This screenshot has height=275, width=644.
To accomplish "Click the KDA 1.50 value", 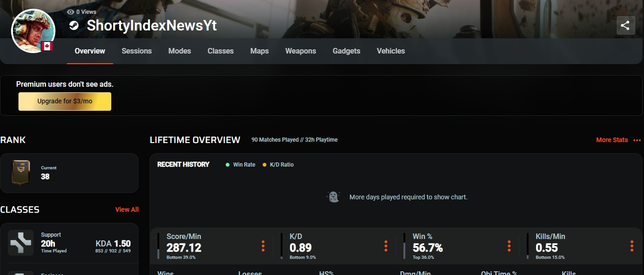I will 113,244.
